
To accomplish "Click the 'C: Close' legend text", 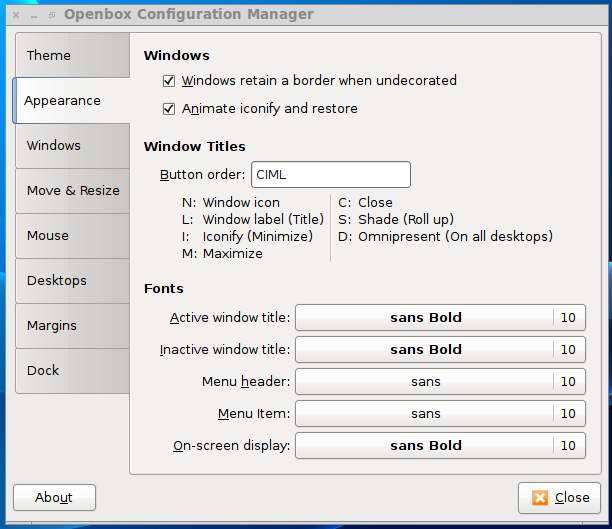I will pyautogui.click(x=365, y=203).
